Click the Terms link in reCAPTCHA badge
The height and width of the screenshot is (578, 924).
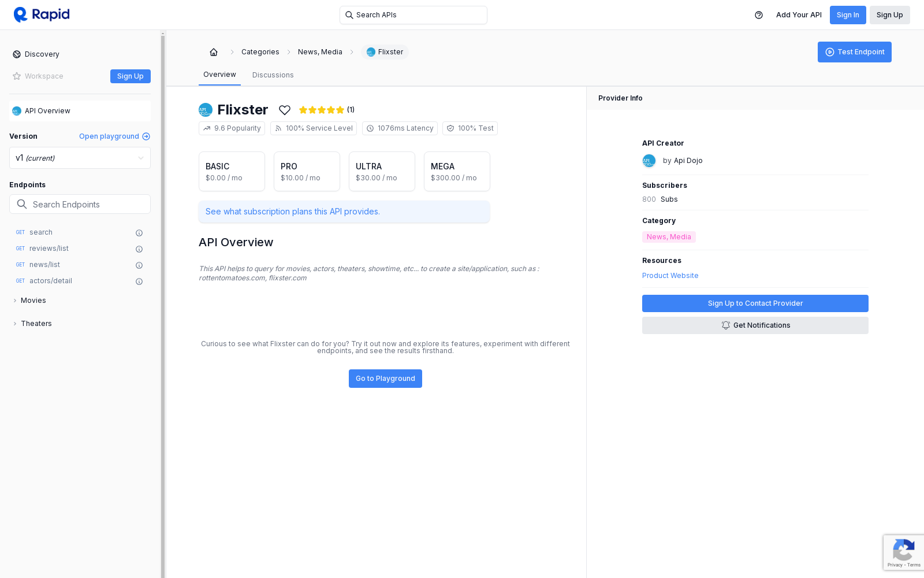coord(914,565)
